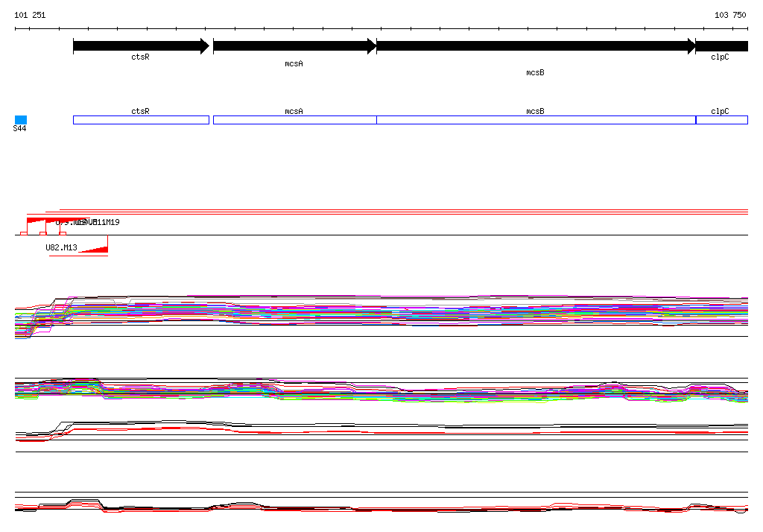Screen dimensions: 763x532
Task: Select the mcsB blue outlined box
Action: (x=536, y=120)
